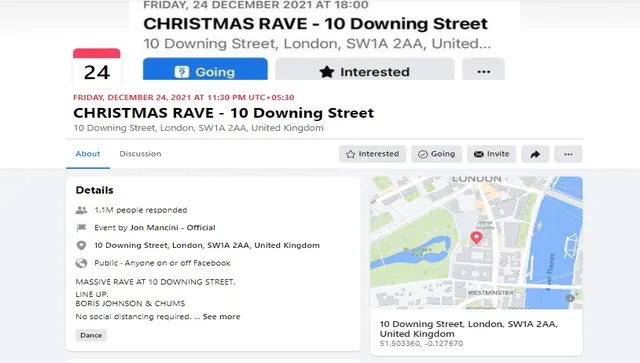Open the three-dots menu beside large Interested
Viewport: 640px width, 363px height.
(484, 69)
